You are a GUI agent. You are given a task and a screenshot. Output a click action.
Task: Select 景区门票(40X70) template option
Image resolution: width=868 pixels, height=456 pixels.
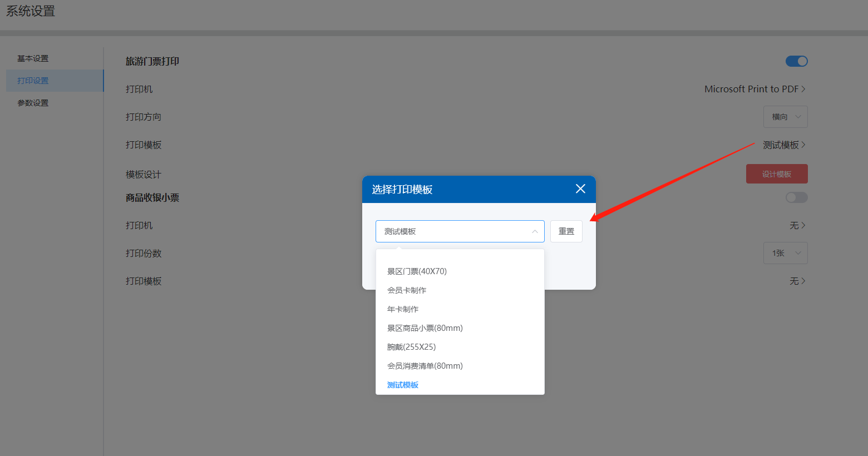click(417, 271)
